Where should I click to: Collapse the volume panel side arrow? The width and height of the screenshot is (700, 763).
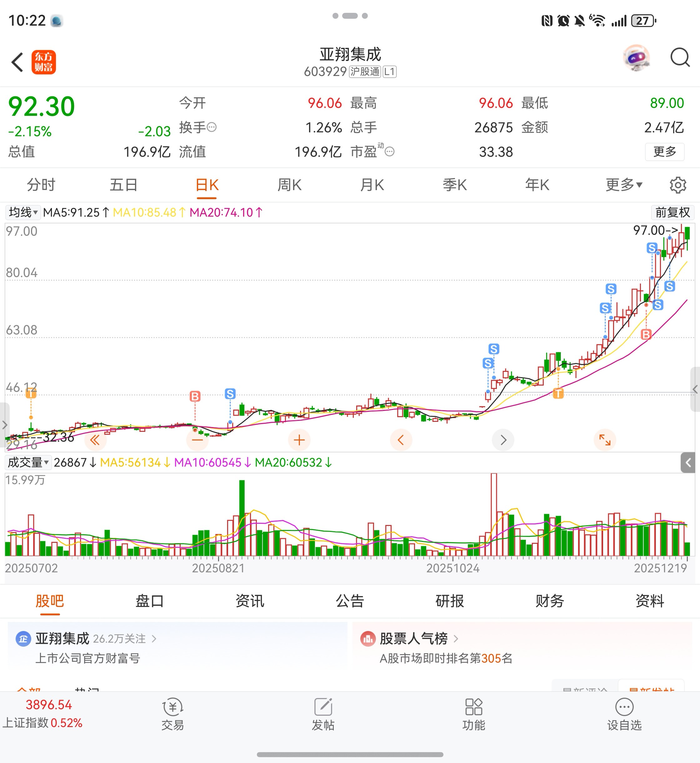coord(688,462)
